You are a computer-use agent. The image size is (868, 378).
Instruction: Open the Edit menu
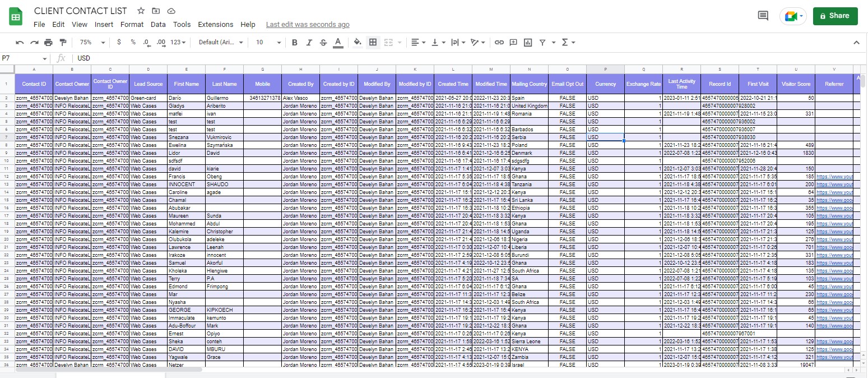pos(58,25)
